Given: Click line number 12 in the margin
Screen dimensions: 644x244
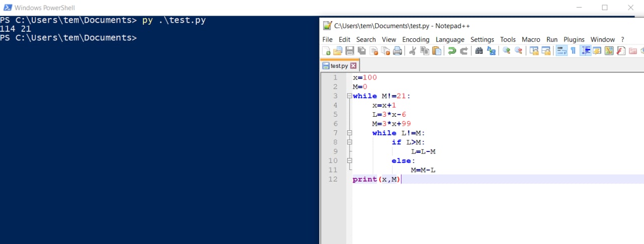Looking at the screenshot, I should click(333, 179).
